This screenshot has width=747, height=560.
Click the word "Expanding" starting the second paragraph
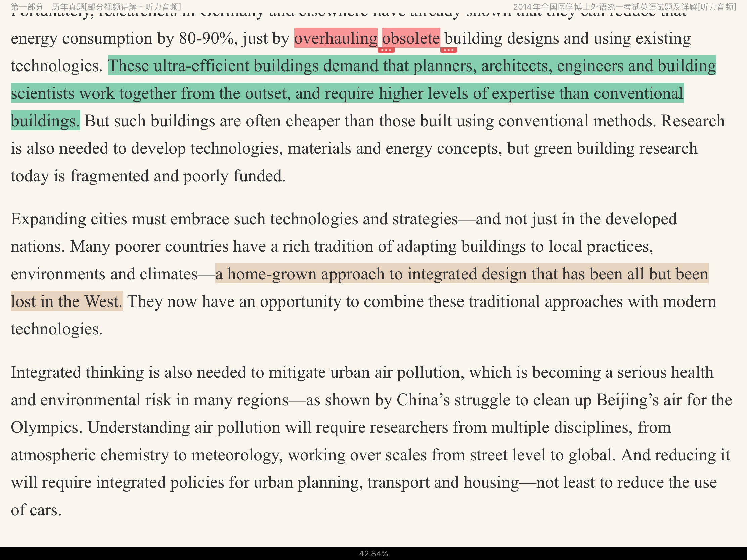tap(49, 219)
